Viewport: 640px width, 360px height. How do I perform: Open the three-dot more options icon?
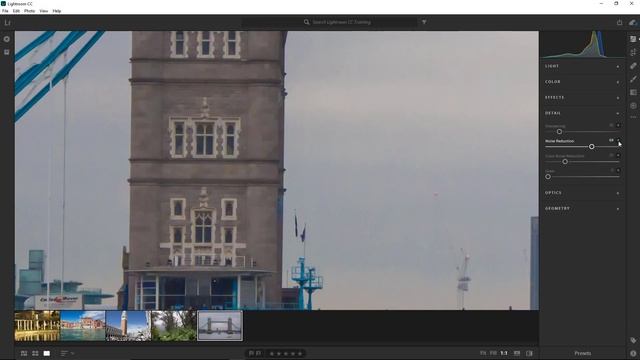tap(633, 117)
